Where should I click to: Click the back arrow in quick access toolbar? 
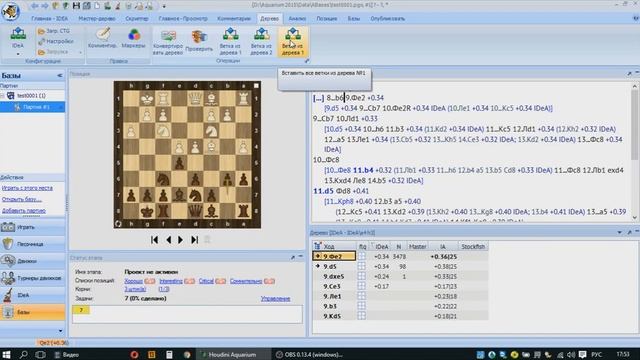pyautogui.click(x=35, y=6)
